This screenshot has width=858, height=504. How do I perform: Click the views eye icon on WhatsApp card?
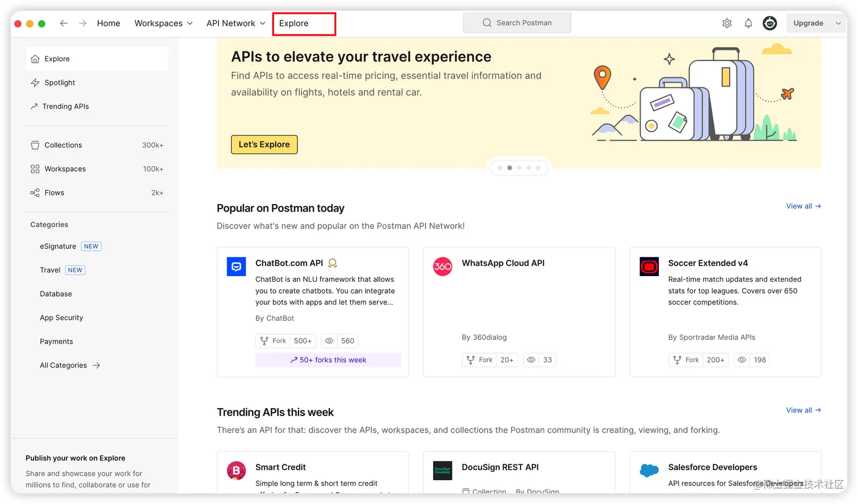click(x=531, y=360)
